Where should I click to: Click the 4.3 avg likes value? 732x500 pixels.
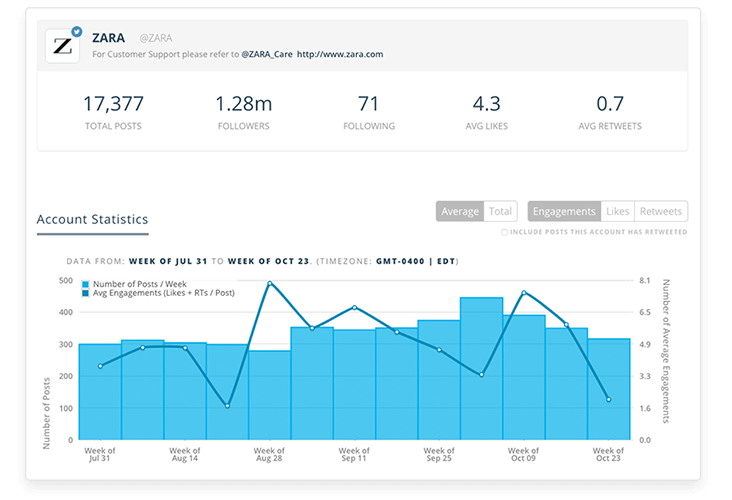click(x=486, y=104)
